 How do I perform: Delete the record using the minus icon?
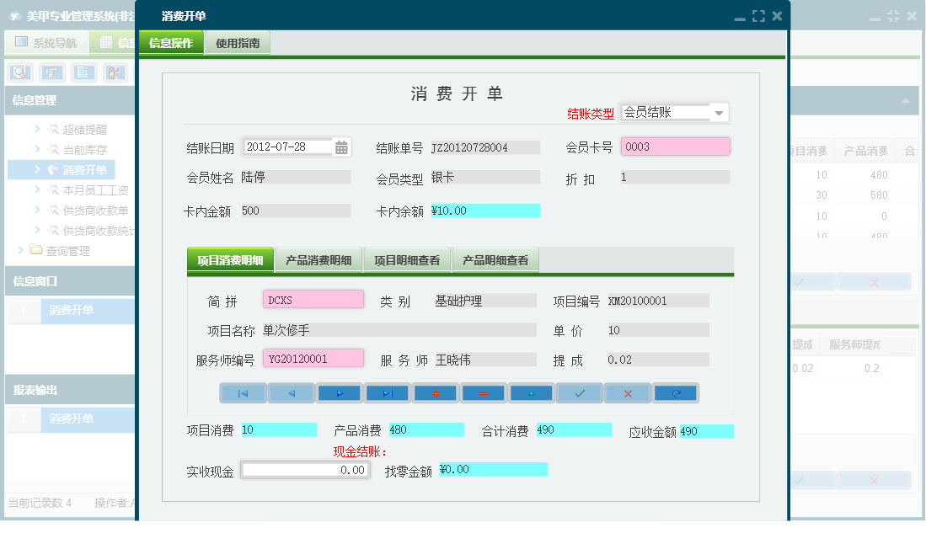point(484,392)
